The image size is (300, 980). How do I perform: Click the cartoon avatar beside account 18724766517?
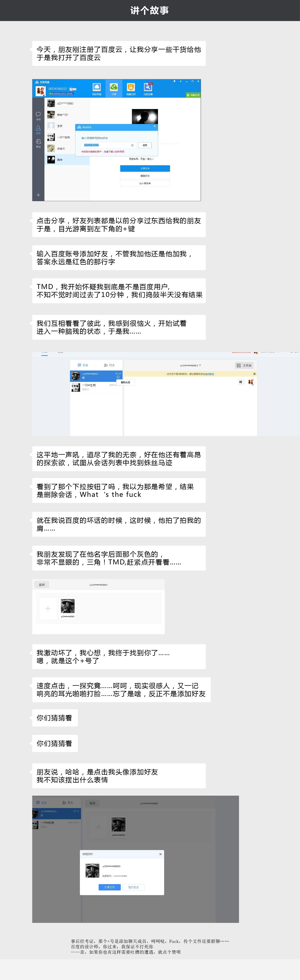click(x=40, y=91)
